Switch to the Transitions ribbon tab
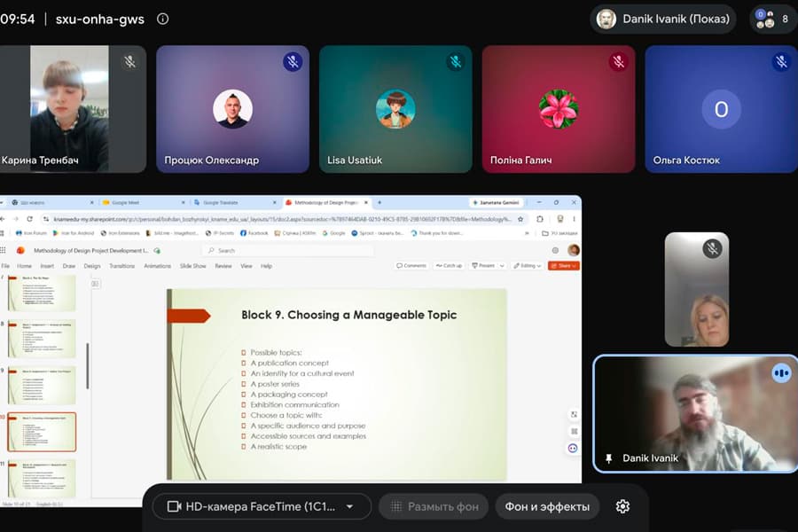798x532 pixels. point(122,266)
